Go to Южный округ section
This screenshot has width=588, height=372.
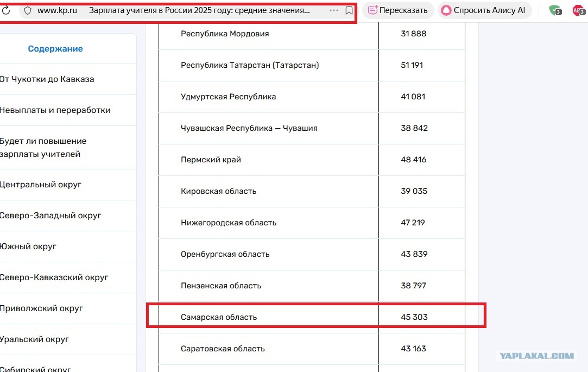(x=28, y=247)
